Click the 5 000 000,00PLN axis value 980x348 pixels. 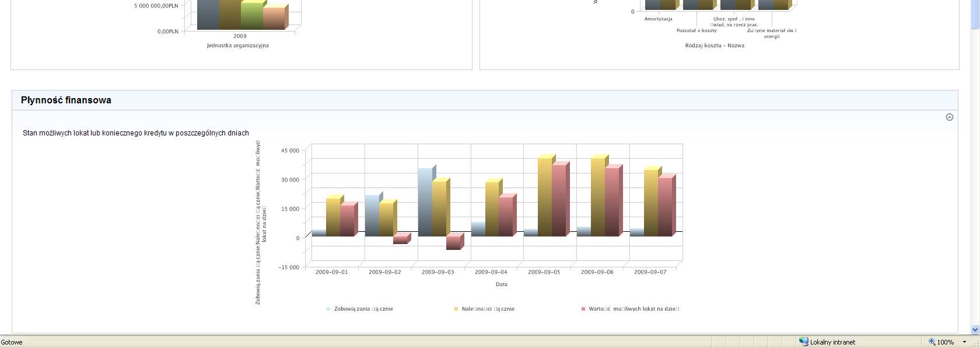click(x=156, y=6)
